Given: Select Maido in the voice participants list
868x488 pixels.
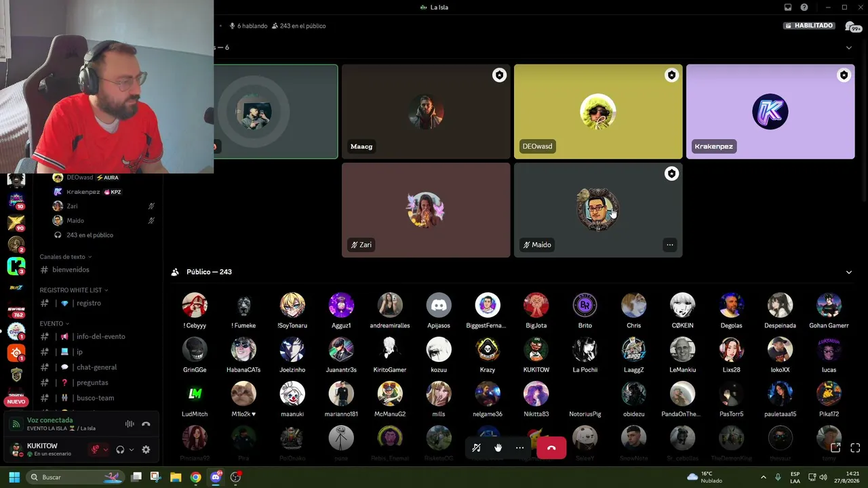Looking at the screenshot, I should [105, 220].
